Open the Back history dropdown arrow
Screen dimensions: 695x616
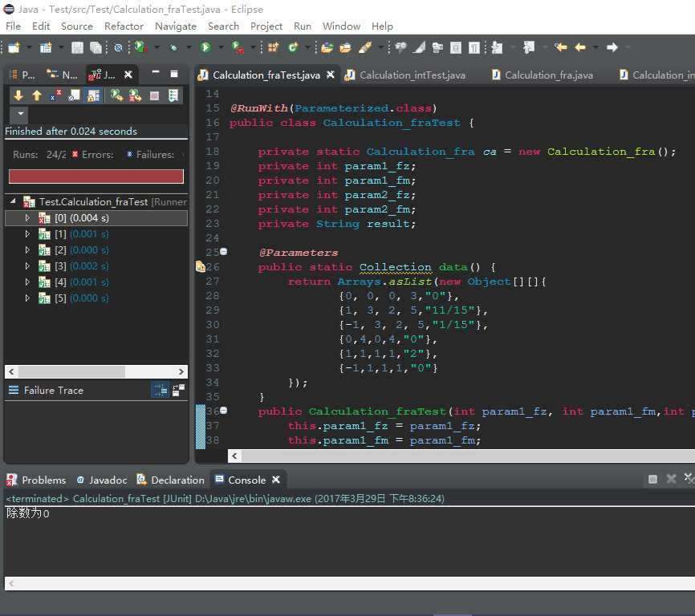coord(595,47)
